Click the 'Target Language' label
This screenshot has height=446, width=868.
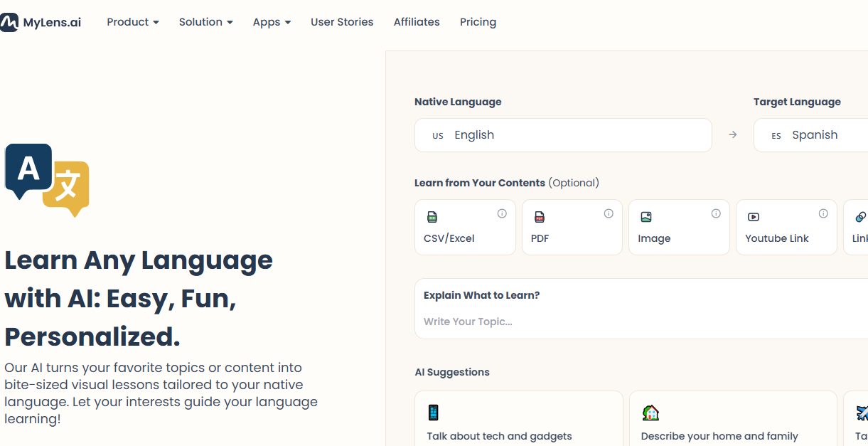tap(797, 102)
